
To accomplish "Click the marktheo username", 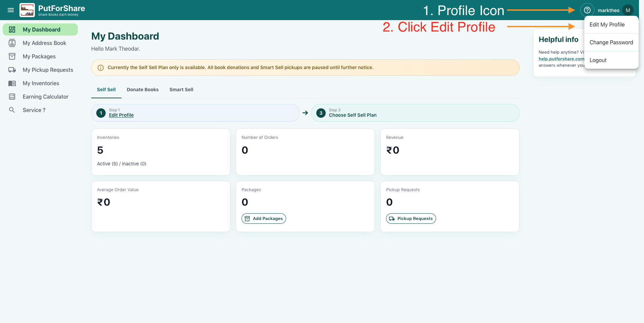I will (x=608, y=10).
